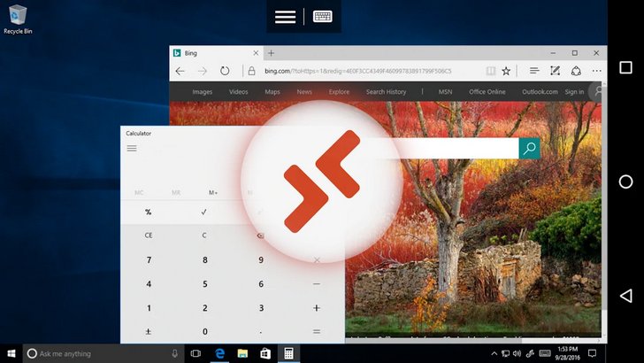Open the Office Online link
This screenshot has height=363, width=644.
click(487, 92)
